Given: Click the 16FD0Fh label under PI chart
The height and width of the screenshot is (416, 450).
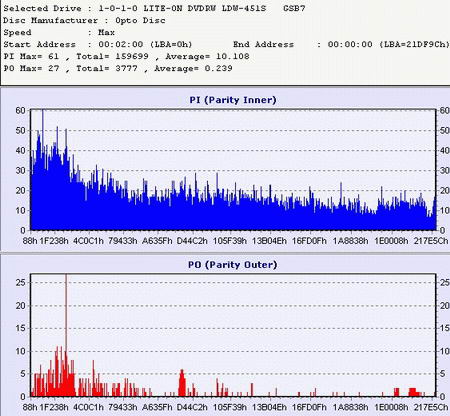Looking at the screenshot, I should click(x=309, y=240).
